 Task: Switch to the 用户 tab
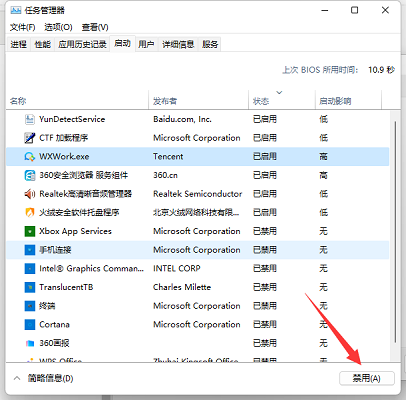click(146, 44)
